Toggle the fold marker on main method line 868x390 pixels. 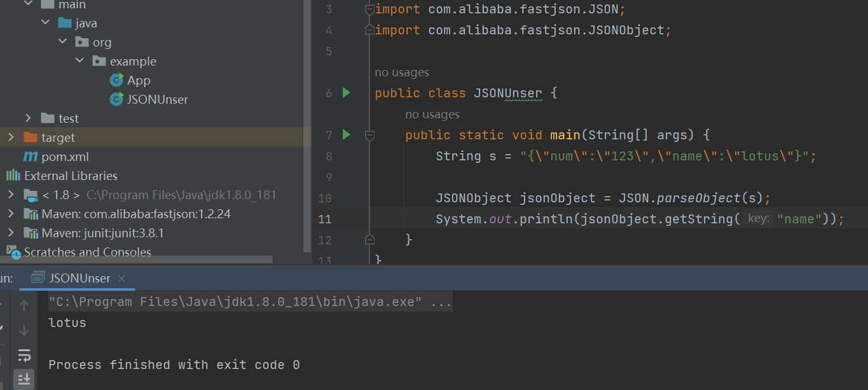(369, 135)
